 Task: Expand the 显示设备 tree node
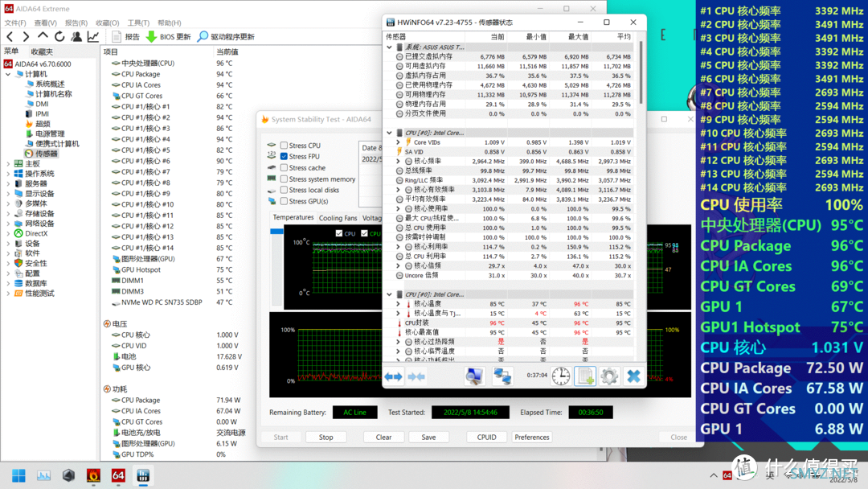tap(8, 194)
